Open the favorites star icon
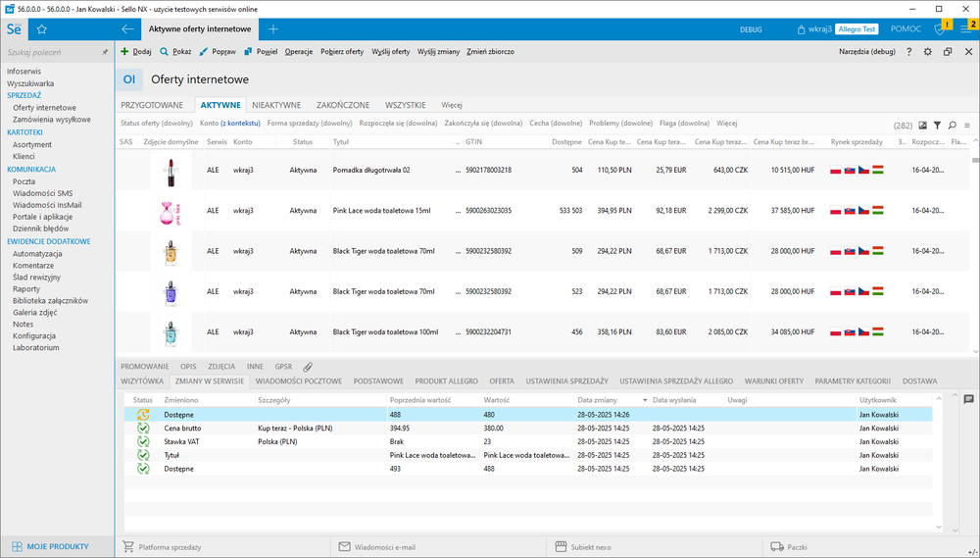The width and height of the screenshot is (980, 558). (42, 29)
